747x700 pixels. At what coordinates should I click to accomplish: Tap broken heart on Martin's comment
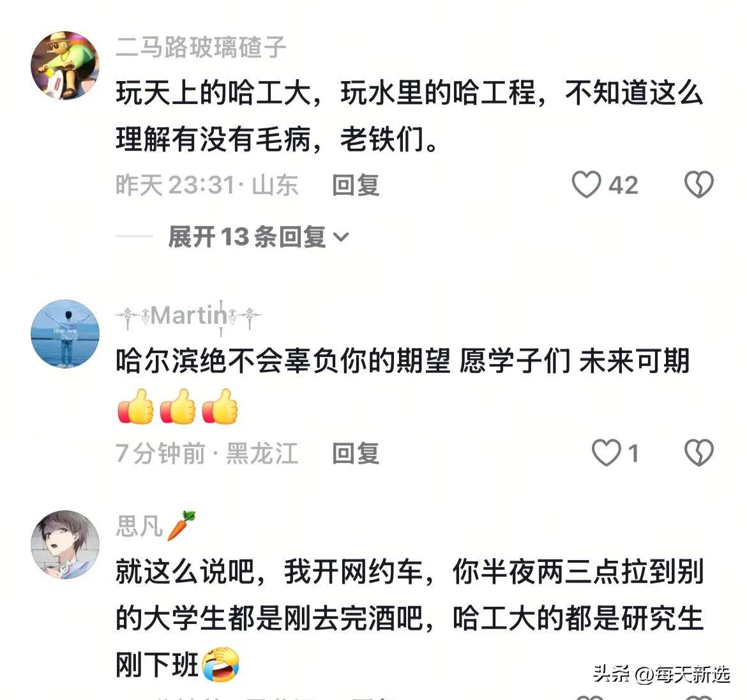[x=699, y=453]
